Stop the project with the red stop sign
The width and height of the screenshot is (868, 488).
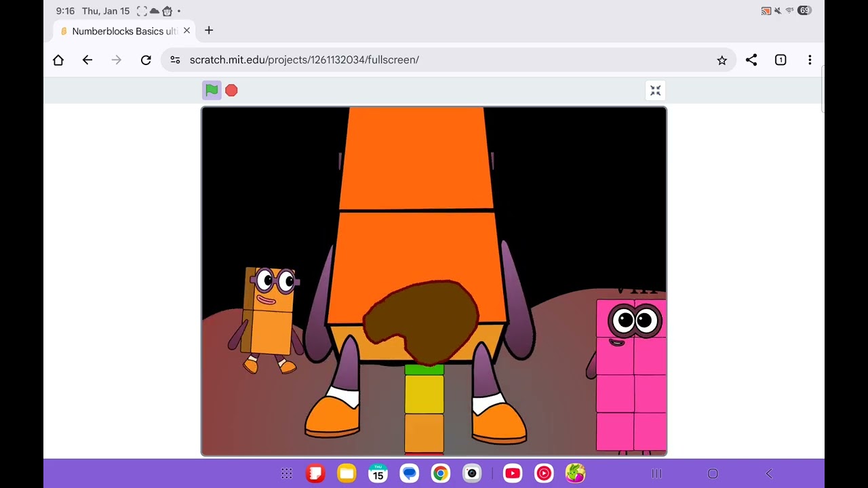click(231, 90)
